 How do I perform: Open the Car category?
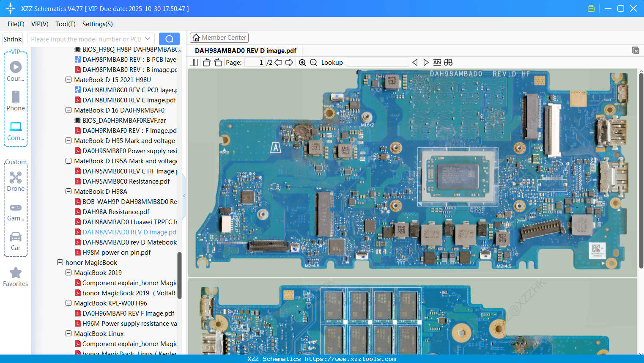point(16,241)
